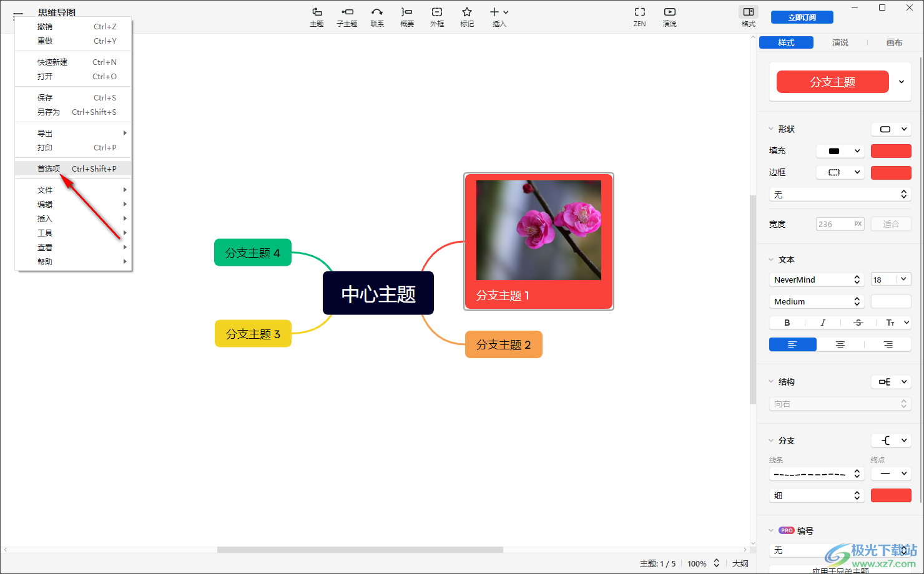Toggle bold text formatting
Screen dimensions: 924x574
(x=787, y=323)
